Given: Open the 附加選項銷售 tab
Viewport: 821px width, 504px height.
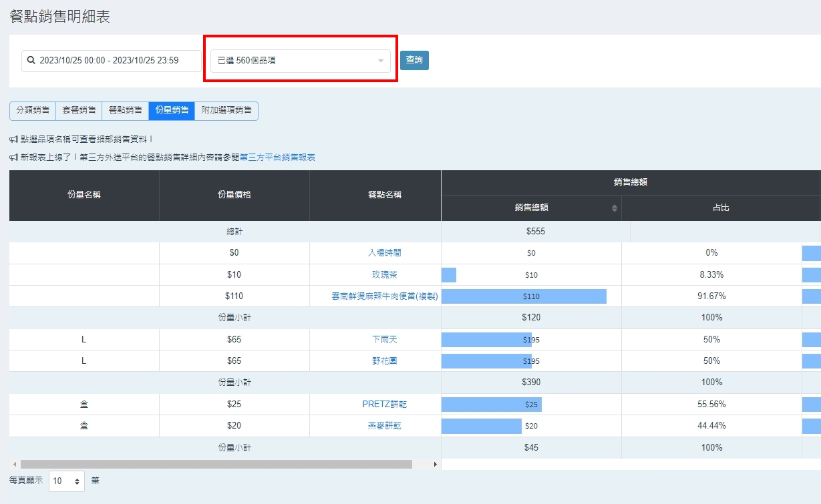Looking at the screenshot, I should pyautogui.click(x=226, y=111).
